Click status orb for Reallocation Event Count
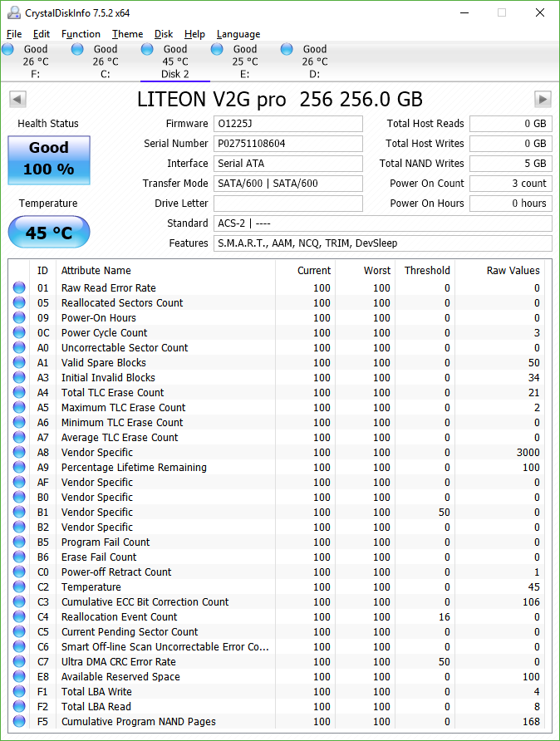The height and width of the screenshot is (741, 560). [x=19, y=616]
